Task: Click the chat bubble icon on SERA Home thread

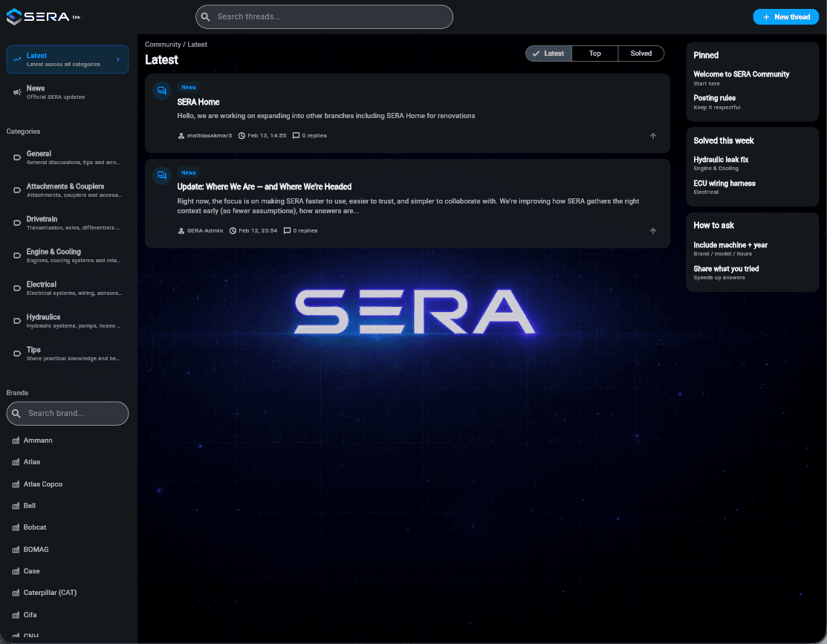Action: click(x=162, y=90)
